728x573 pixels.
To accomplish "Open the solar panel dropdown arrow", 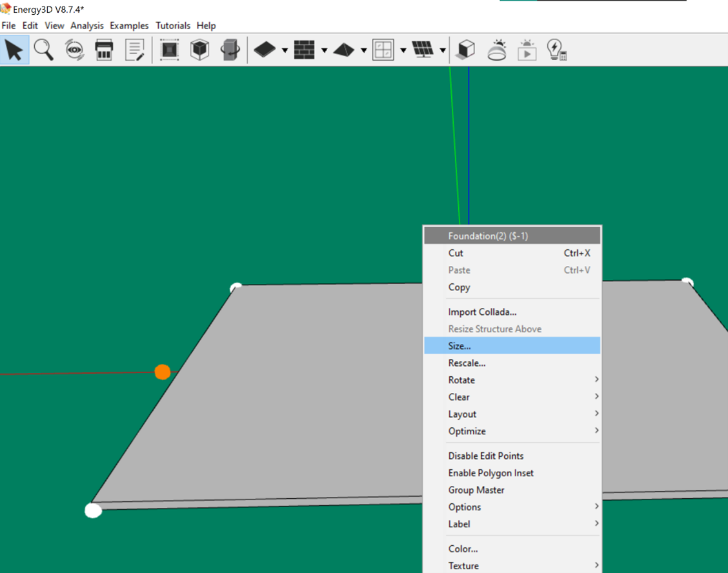I will click(x=441, y=50).
